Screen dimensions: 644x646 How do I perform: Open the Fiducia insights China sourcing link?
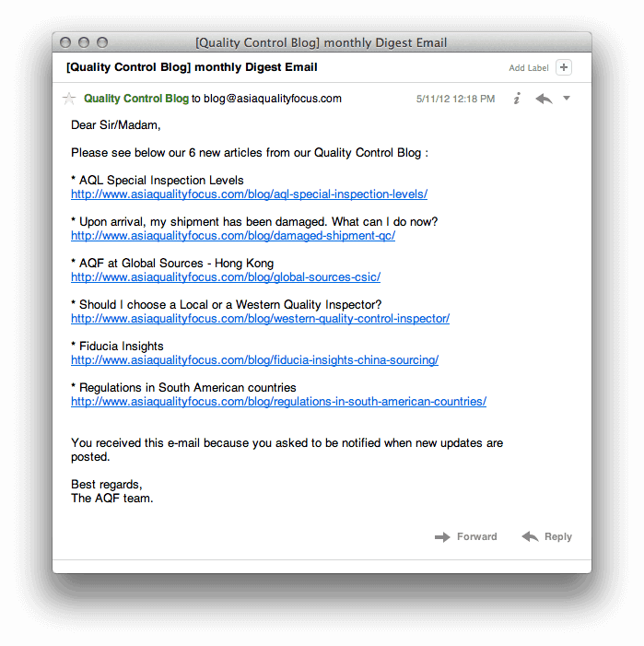254,360
